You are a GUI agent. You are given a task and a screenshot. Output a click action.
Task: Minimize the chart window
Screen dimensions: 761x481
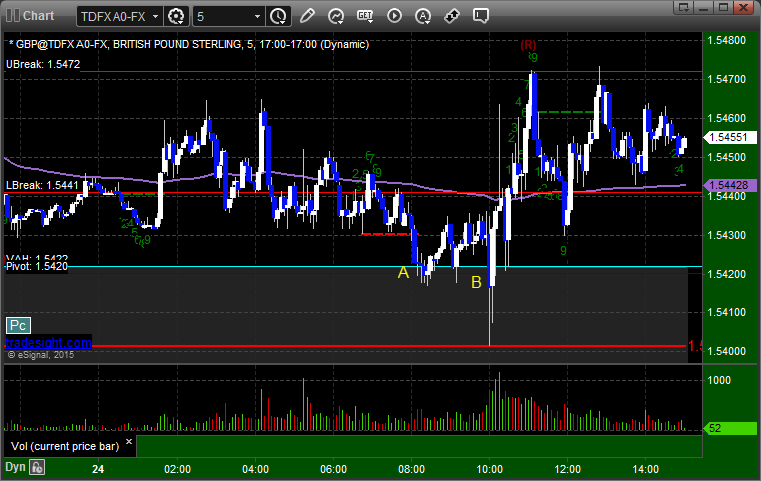(x=704, y=7)
